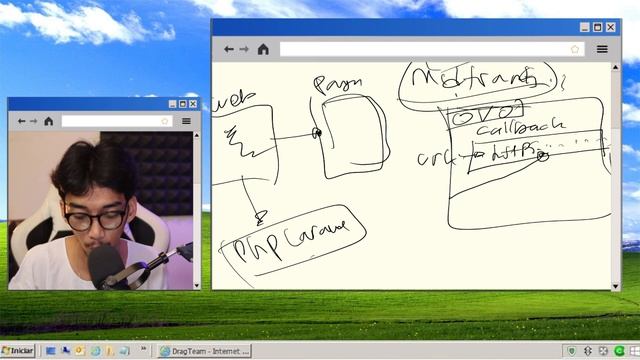Image resolution: width=640 pixels, height=360 pixels.
Task: Close the large whiteboard window
Action: pyautogui.click(x=611, y=27)
